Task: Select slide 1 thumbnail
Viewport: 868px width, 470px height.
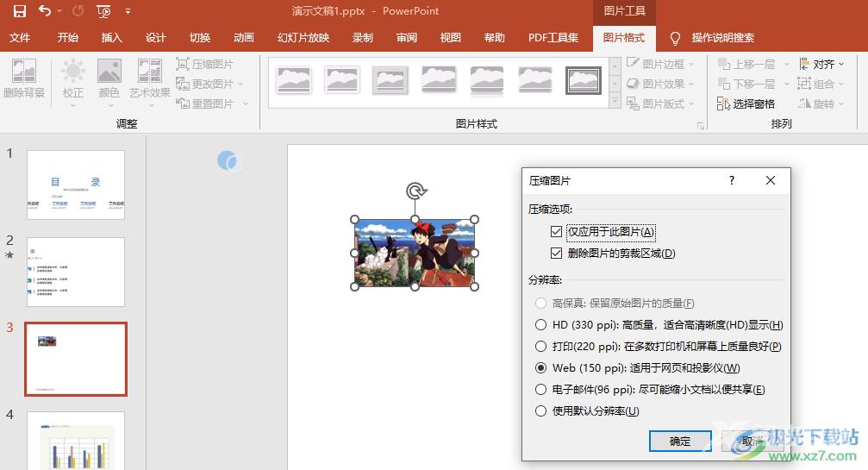Action: [76, 185]
